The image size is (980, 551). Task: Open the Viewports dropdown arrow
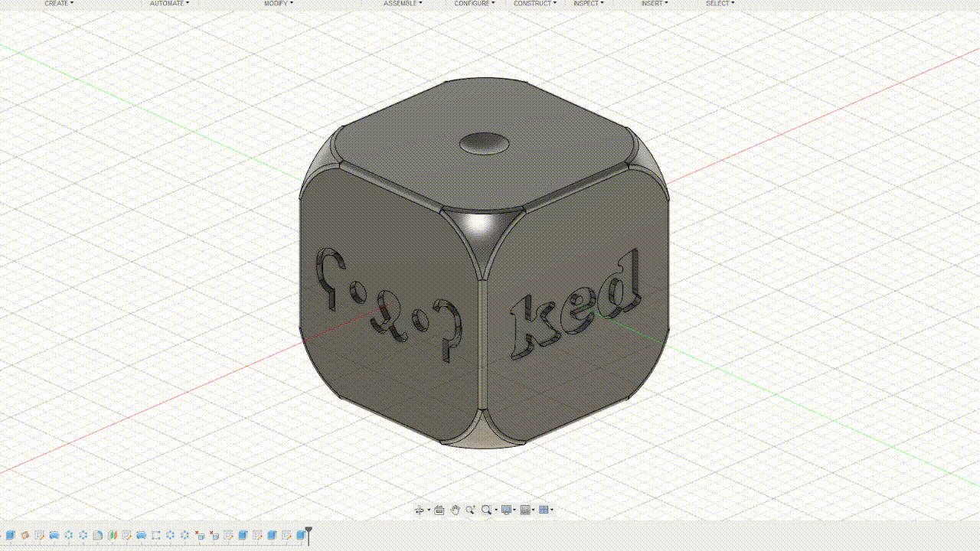click(552, 510)
